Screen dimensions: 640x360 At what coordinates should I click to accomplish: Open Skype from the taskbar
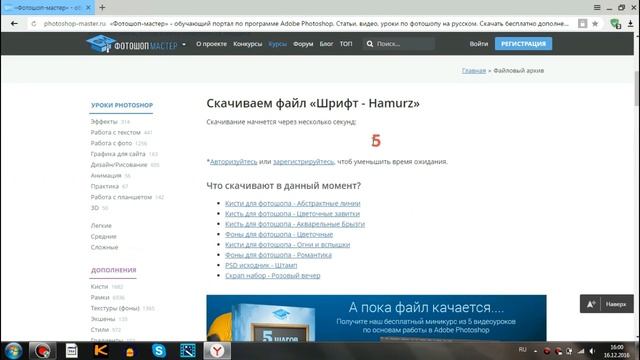click(x=159, y=351)
